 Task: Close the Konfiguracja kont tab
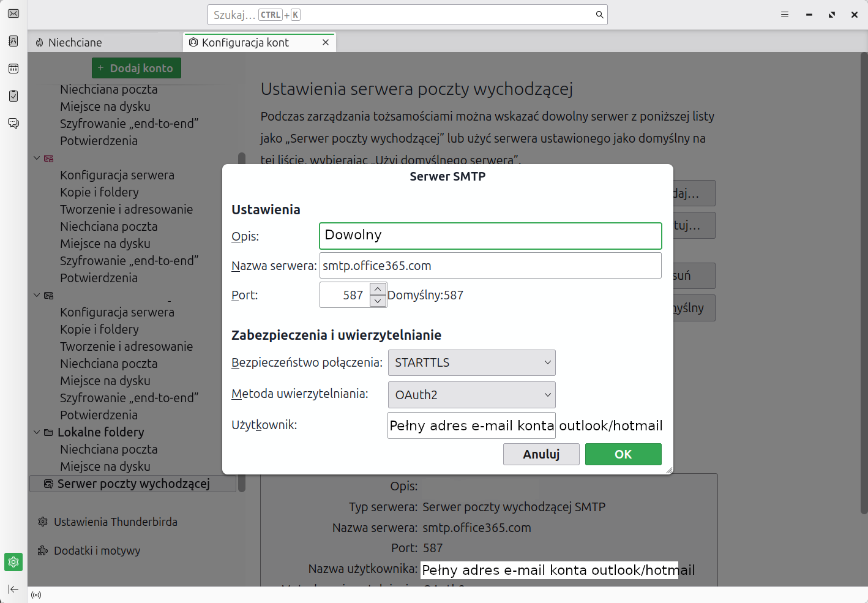[x=326, y=42]
